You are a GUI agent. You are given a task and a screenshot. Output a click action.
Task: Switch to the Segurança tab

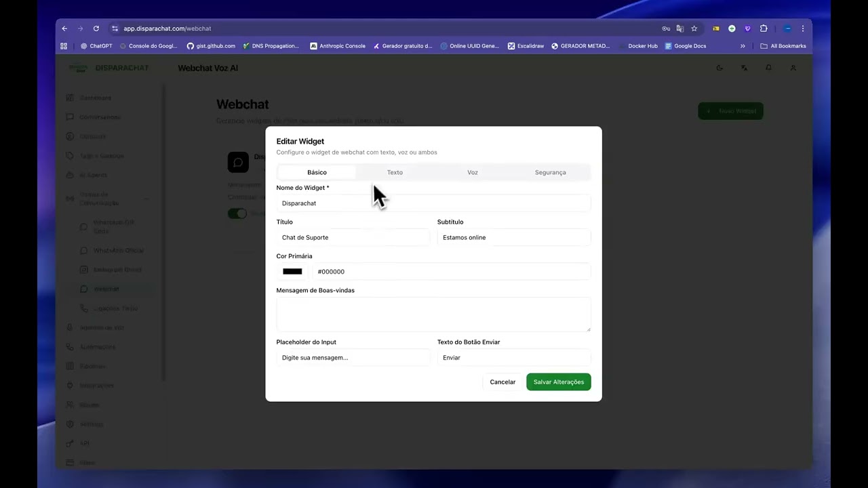click(x=550, y=172)
